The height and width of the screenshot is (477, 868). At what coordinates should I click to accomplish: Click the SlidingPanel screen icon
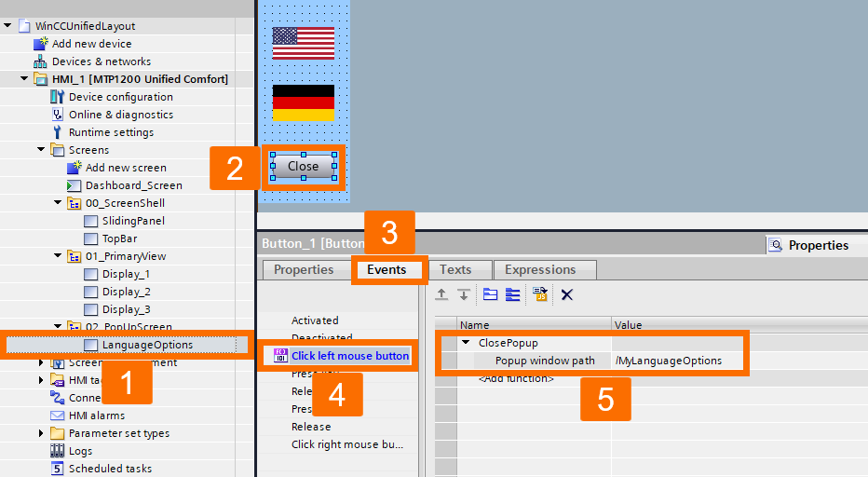click(90, 221)
